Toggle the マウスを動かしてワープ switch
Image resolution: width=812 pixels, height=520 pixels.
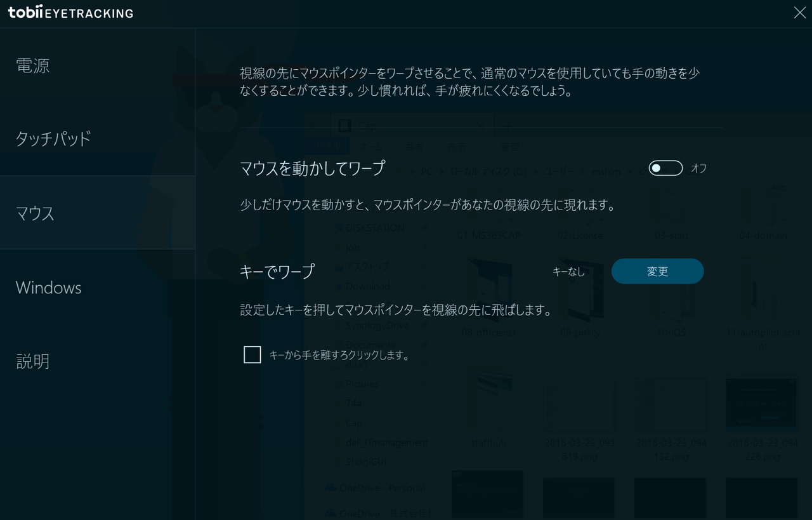tap(665, 168)
